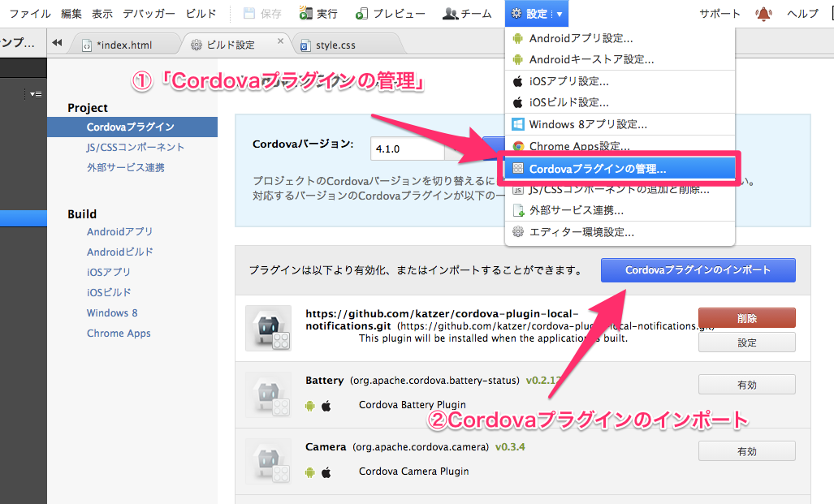Choose iOSビルド設定 from the settings menu
The image size is (834, 504).
click(x=568, y=102)
